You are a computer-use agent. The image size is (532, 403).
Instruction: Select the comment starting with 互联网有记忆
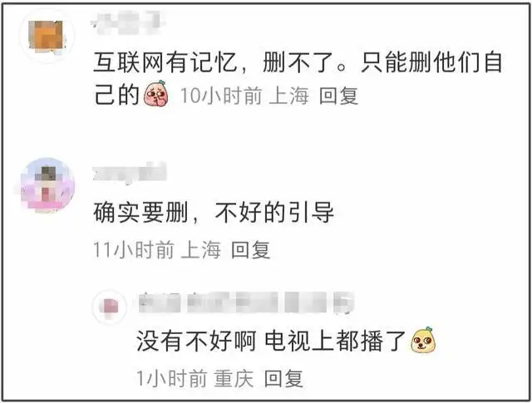[298, 79]
